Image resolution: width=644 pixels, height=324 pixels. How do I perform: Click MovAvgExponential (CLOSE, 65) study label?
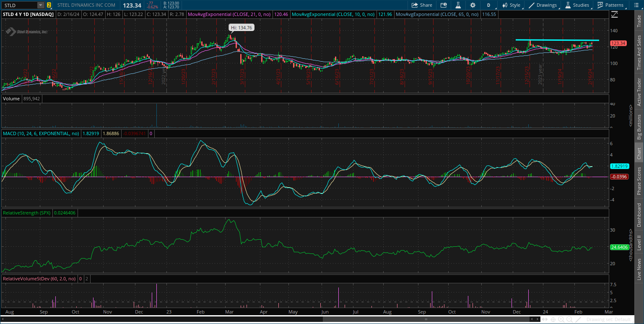pos(437,14)
